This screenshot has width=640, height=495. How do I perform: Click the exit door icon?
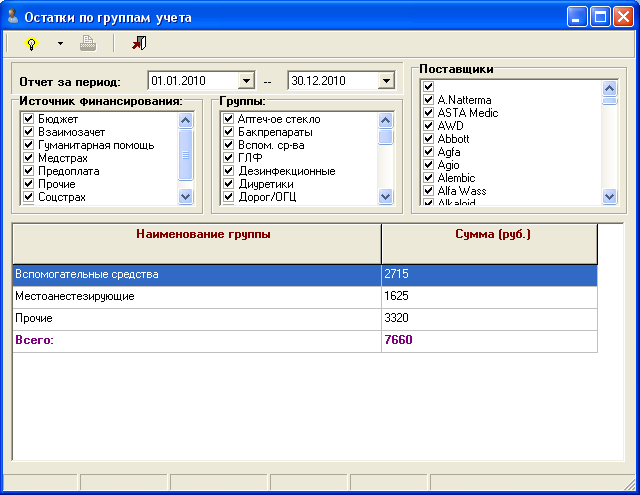click(x=138, y=43)
